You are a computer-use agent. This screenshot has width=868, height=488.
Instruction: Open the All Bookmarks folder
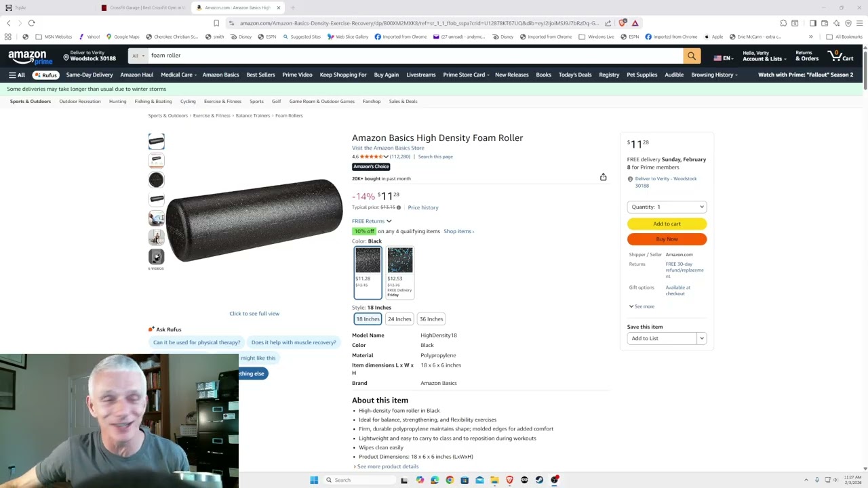(844, 37)
